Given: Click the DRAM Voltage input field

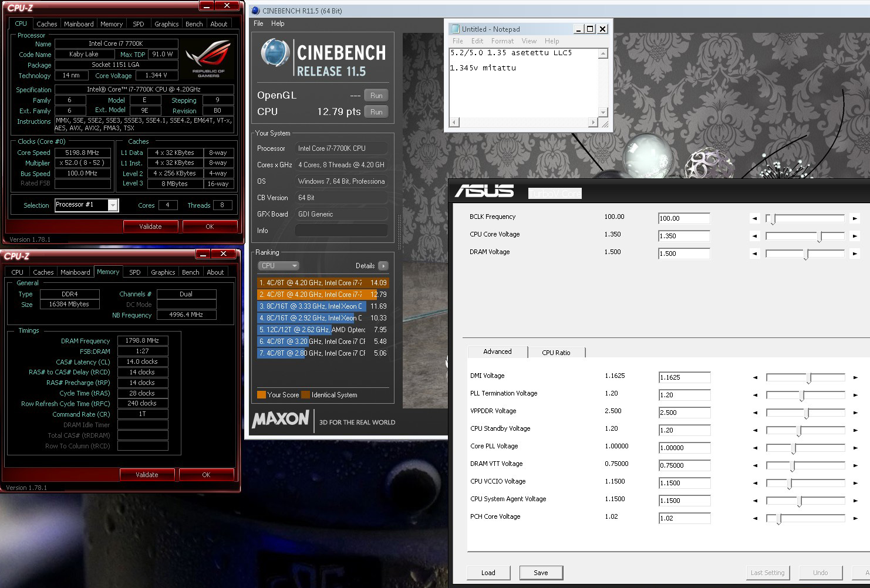Looking at the screenshot, I should (684, 254).
